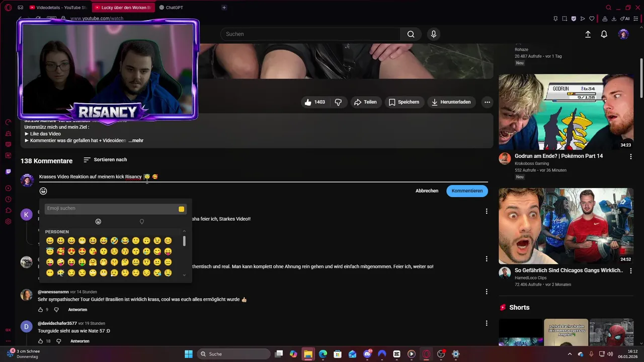Image resolution: width=644 pixels, height=362 pixels.
Task: Open Opera search tabs magnifier
Action: [608, 8]
